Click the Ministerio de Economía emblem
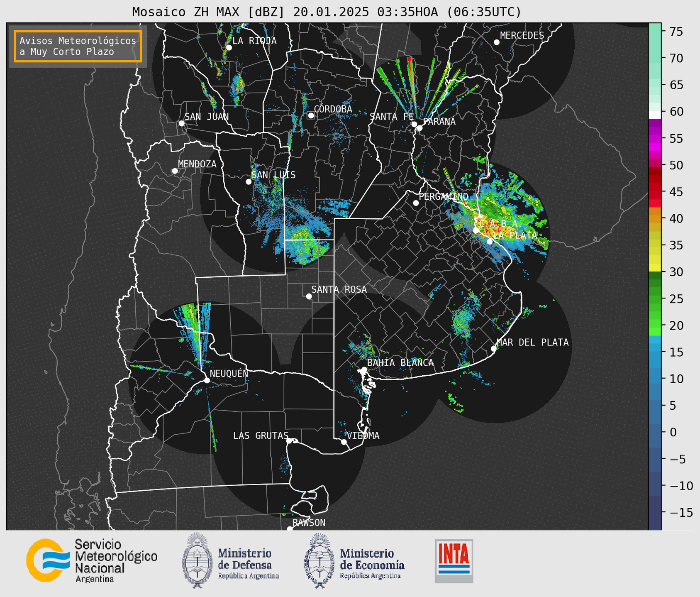Image resolution: width=700 pixels, height=597 pixels. coord(319,560)
